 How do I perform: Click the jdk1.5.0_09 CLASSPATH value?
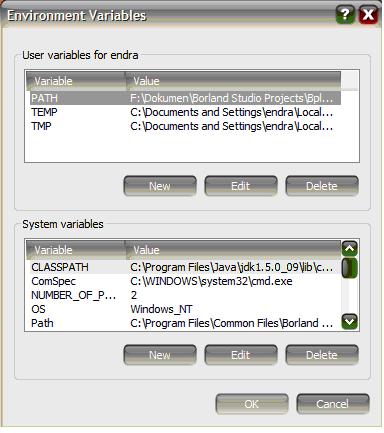[232, 267]
